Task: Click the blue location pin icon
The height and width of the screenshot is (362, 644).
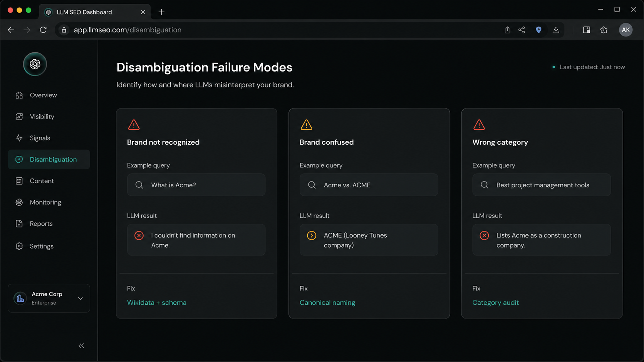Action: (x=538, y=30)
